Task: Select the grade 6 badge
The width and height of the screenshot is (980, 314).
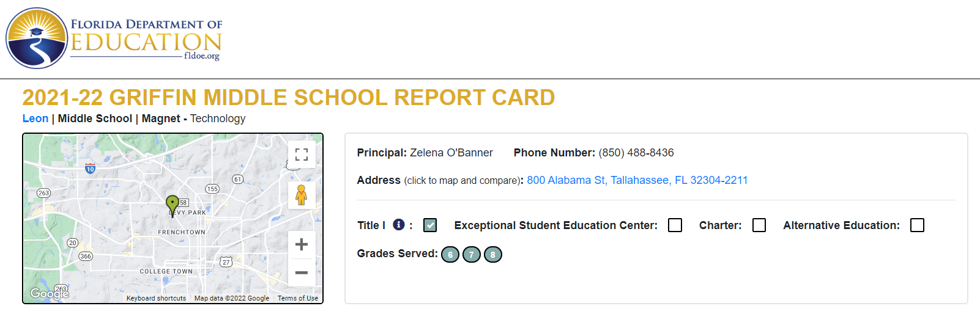Action: (450, 254)
